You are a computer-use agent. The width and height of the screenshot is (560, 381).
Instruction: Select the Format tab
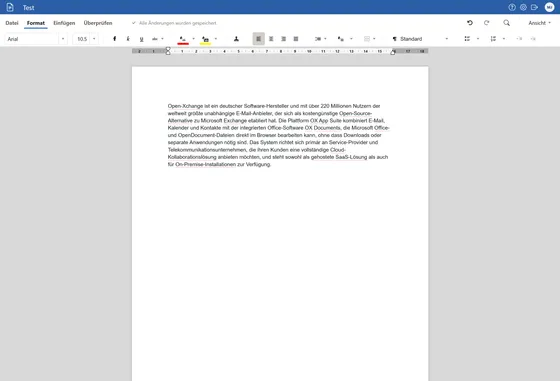tap(36, 23)
